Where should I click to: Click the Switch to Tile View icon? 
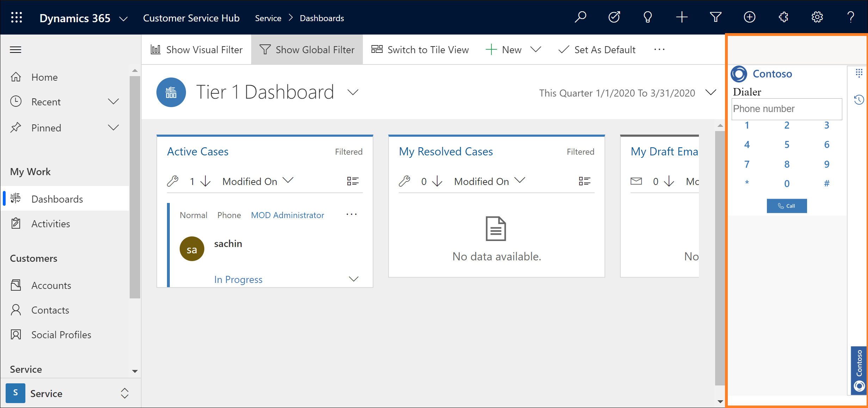tap(378, 49)
